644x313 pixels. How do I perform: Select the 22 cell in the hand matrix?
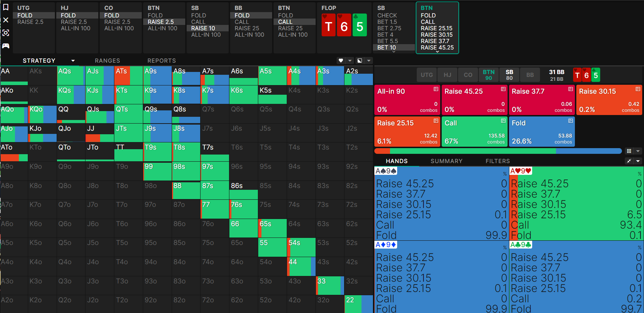point(358,304)
